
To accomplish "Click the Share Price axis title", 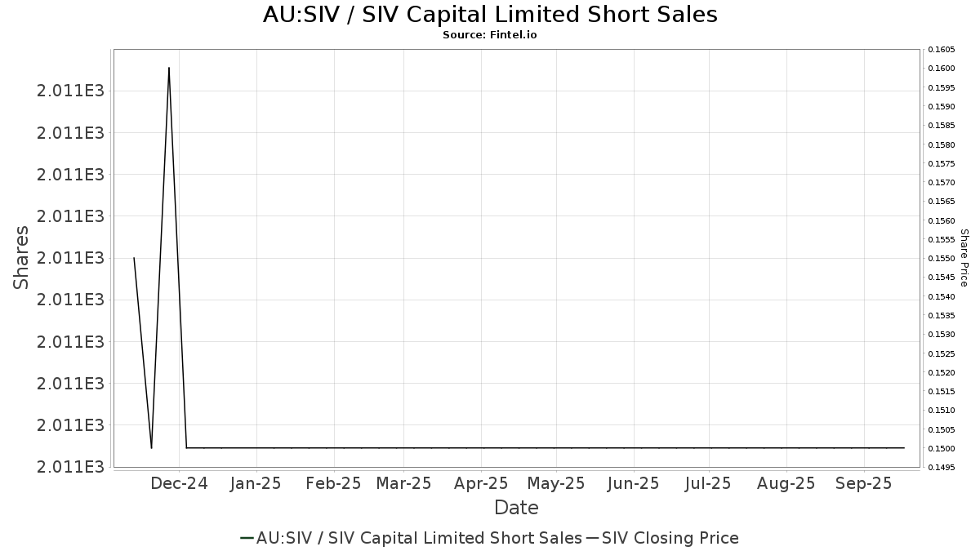I will pos(964,257).
